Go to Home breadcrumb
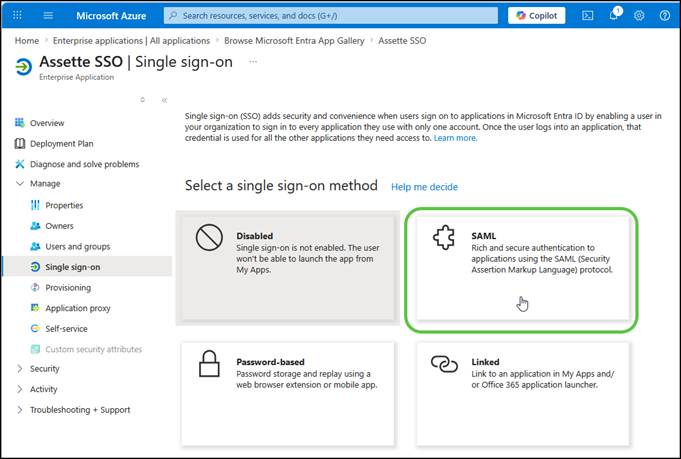This screenshot has height=459, width=681. pos(27,41)
